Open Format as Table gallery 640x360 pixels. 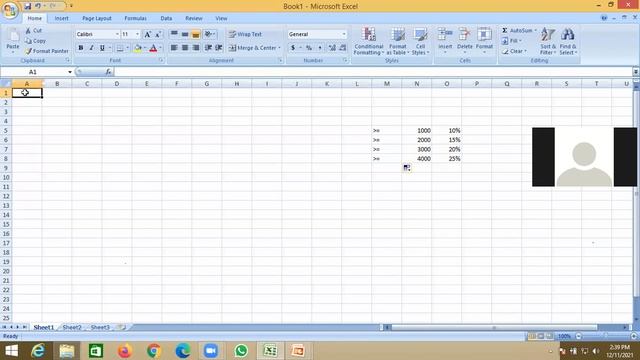pos(398,41)
